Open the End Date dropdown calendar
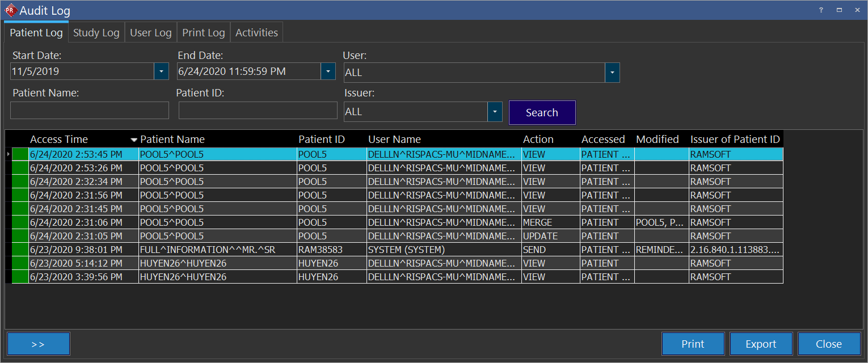Viewport: 868px width, 363px height. 328,71
